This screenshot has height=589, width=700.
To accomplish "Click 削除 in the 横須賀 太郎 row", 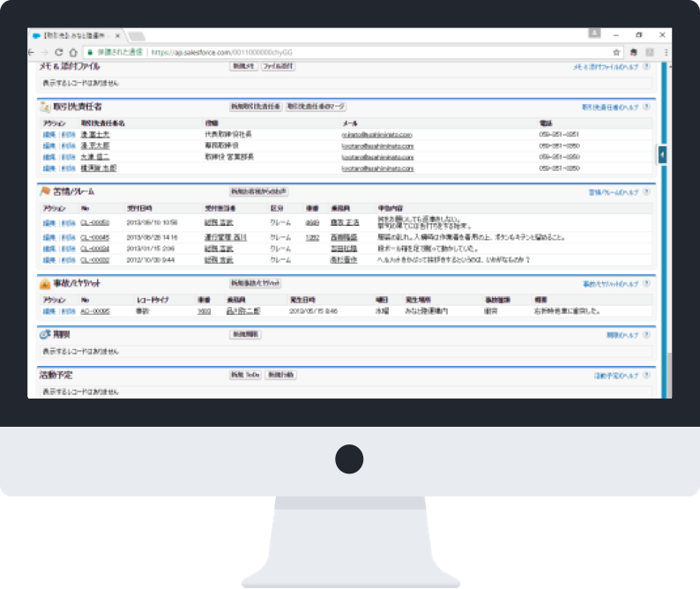I will coord(68,168).
